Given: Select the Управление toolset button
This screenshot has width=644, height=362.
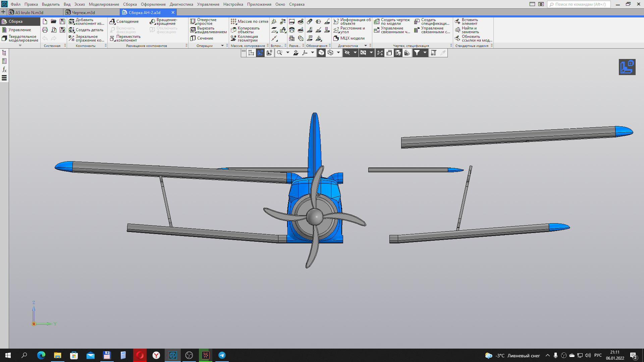Looking at the screenshot, I should pyautogui.click(x=19, y=30).
